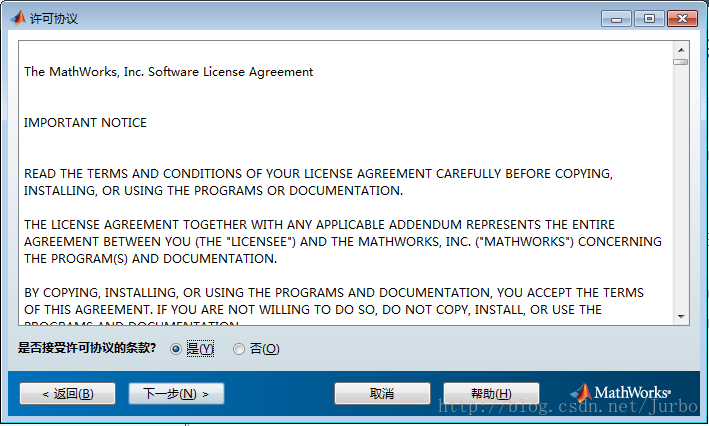Screen dimensions: 709x426
Task: Close the 许可协议 window
Action: 682,19
